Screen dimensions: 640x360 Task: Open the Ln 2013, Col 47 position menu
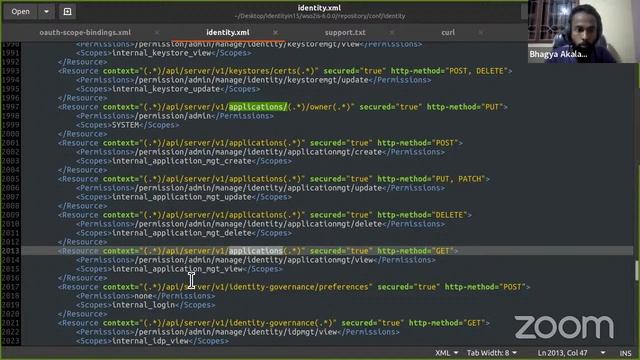coord(571,353)
